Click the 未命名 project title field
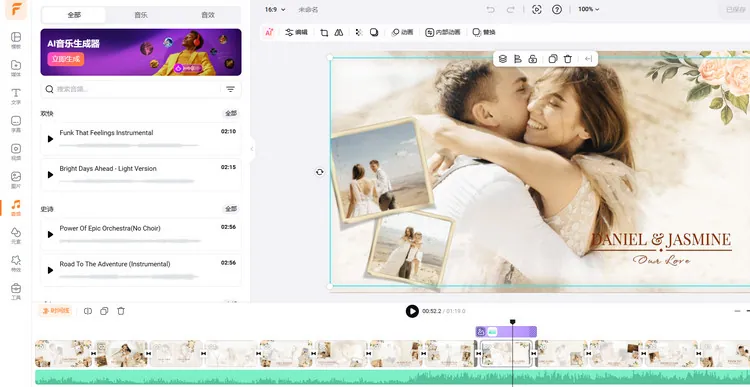 point(308,9)
